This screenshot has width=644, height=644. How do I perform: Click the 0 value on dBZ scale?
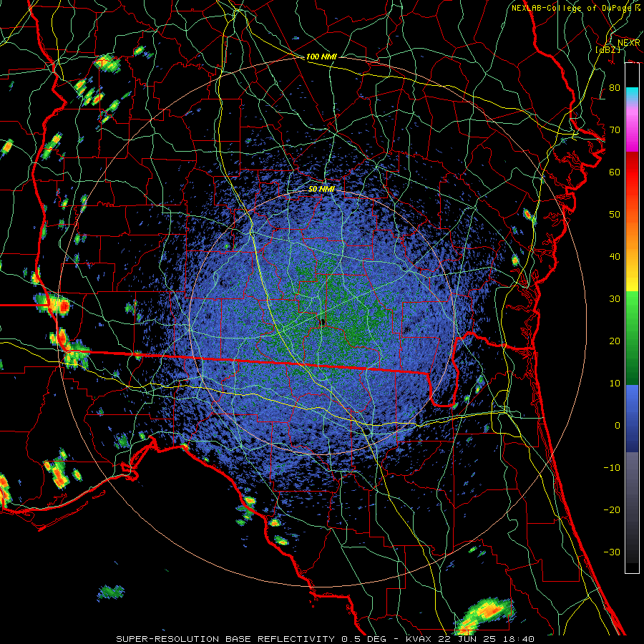pyautogui.click(x=618, y=426)
